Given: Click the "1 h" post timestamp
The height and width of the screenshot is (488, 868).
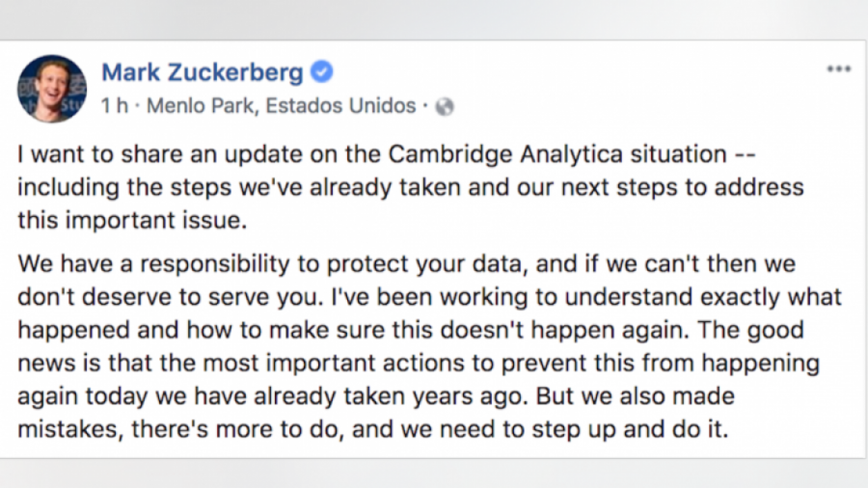Looking at the screenshot, I should (114, 106).
